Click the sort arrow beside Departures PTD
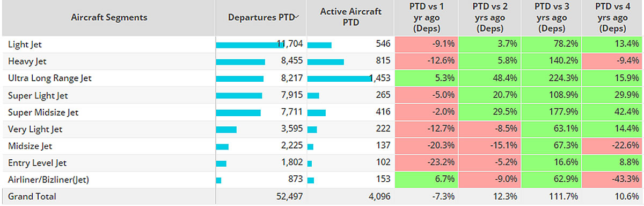The image size is (644, 206). (x=297, y=17)
